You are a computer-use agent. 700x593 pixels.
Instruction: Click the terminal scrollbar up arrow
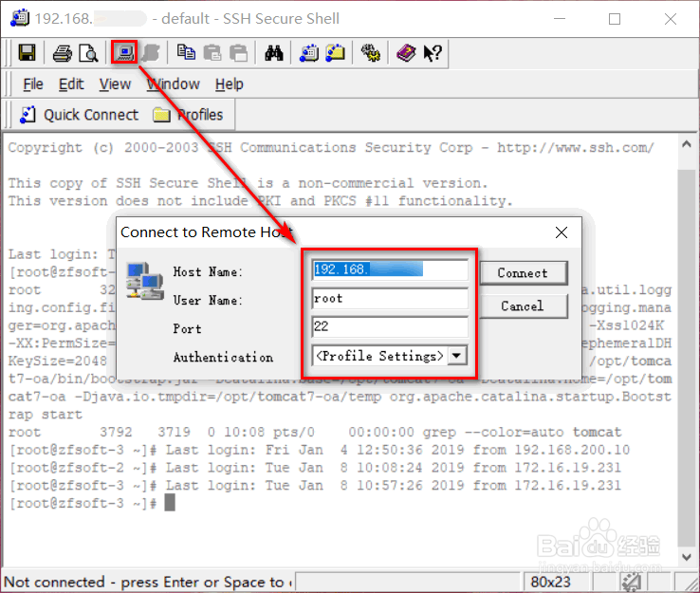[x=687, y=144]
